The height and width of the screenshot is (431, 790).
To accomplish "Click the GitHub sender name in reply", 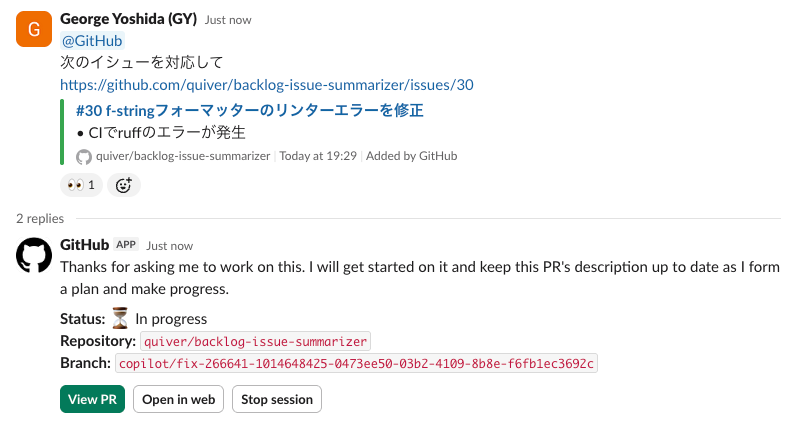I will coord(84,244).
